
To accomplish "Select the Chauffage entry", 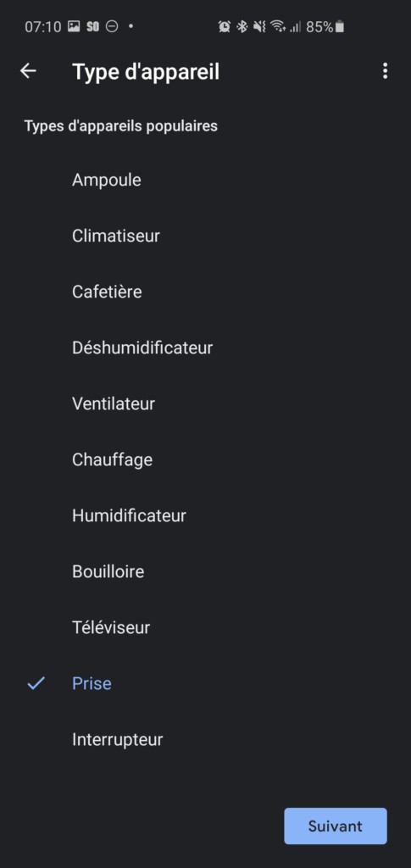I will [205, 459].
